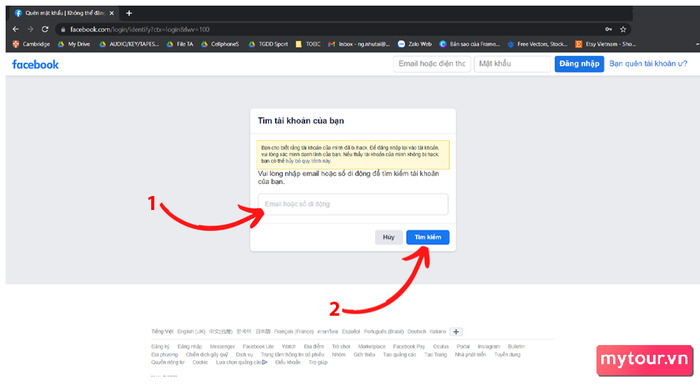Open the Free Vectors, Stock bookmark
This screenshot has width=700, height=385.
(x=538, y=44)
